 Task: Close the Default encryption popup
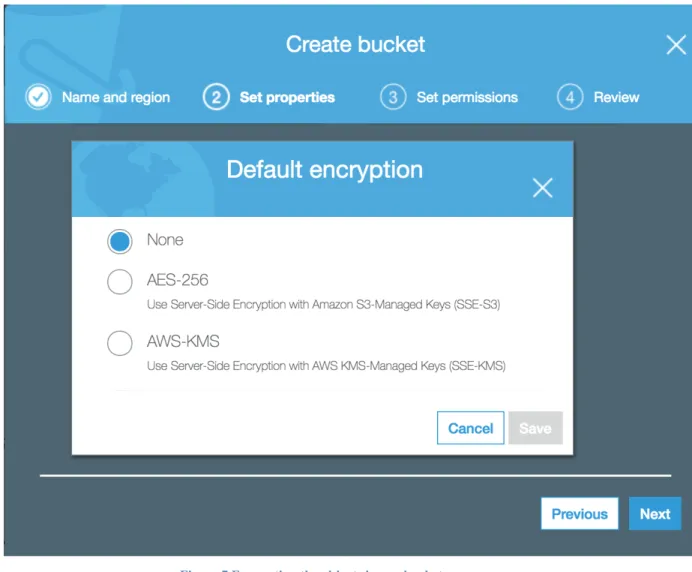click(x=542, y=188)
